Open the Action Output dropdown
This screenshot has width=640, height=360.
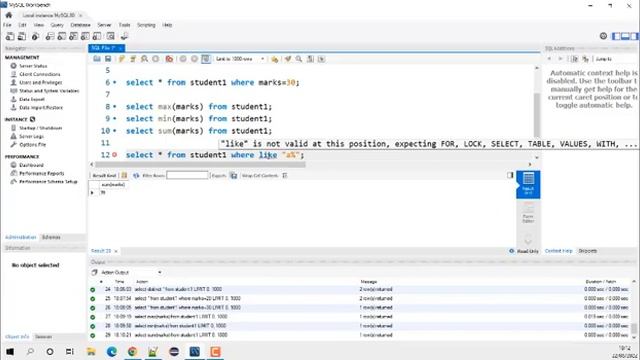131,272
